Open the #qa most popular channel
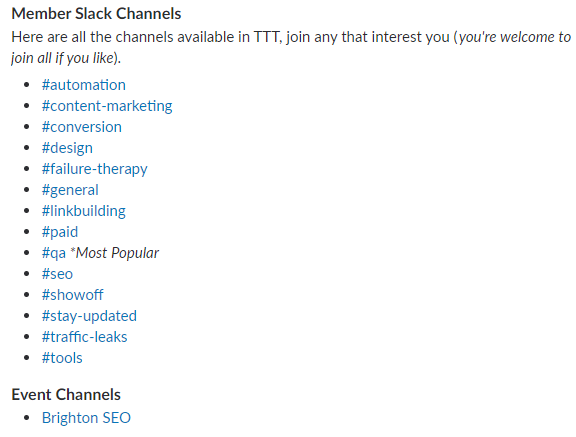 click(54, 253)
